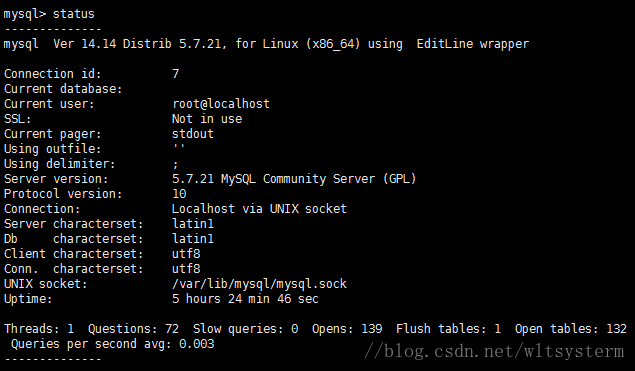This screenshot has height=371, width=635.
Task: Click the stdout pager value
Action: coord(193,134)
